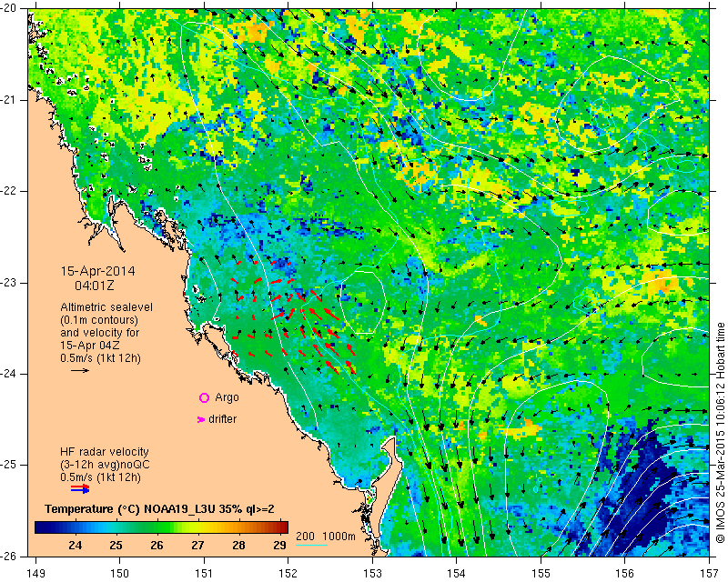Click the latitude axis label '-21'
This screenshot has width=728, height=582.
(10, 100)
